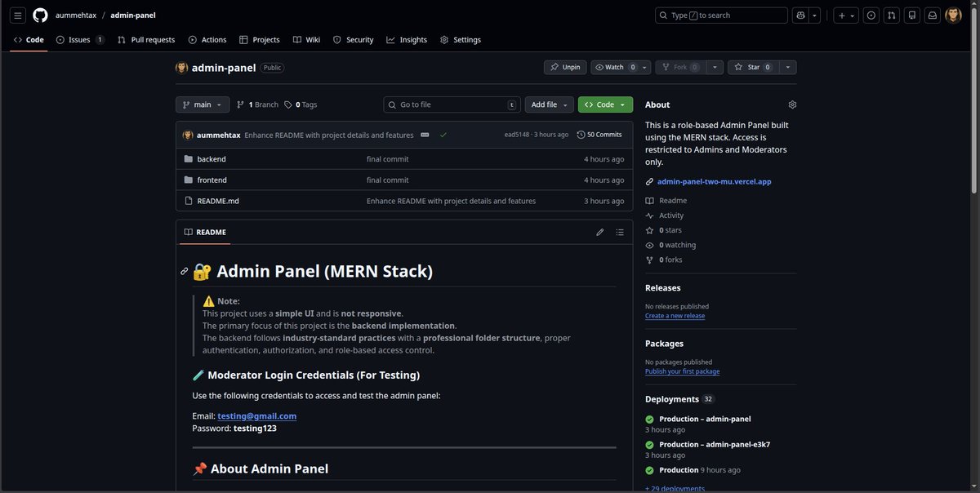
Task: Switch to the Issues tab
Action: [x=80, y=39]
